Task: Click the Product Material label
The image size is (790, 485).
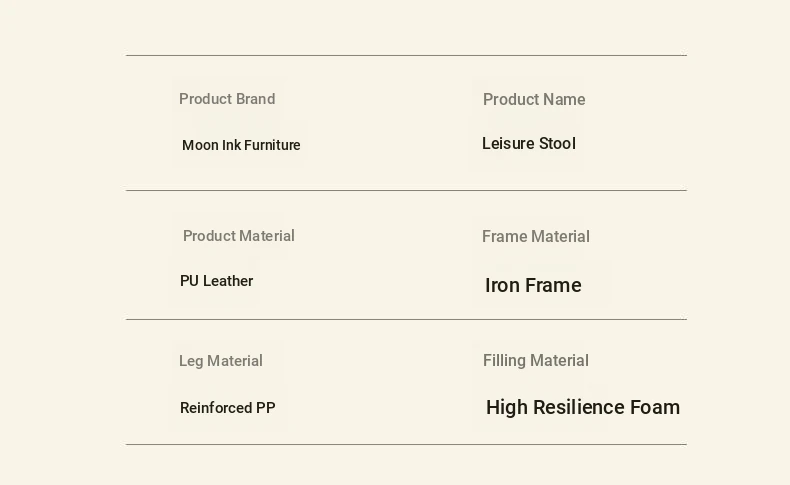Action: pos(239,236)
